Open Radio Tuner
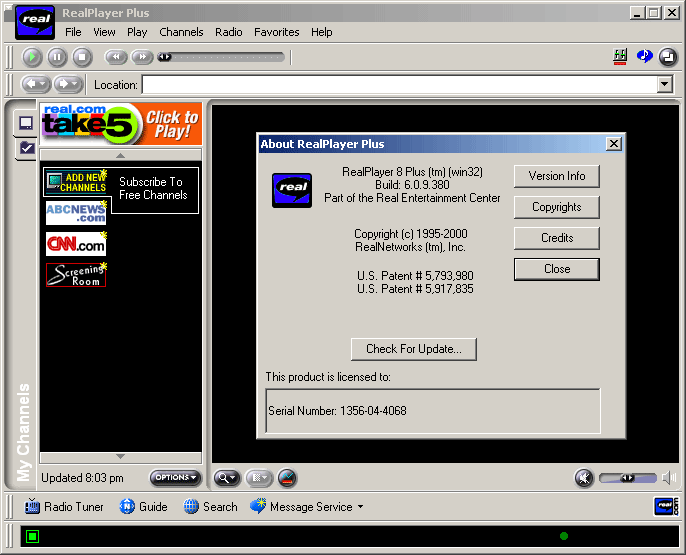 64,507
